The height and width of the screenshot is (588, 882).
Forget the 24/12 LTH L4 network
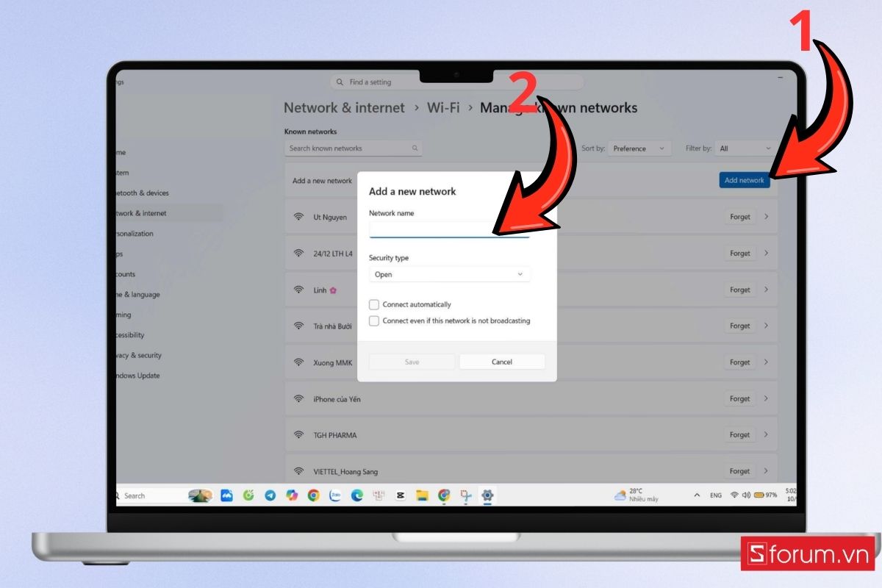(740, 253)
